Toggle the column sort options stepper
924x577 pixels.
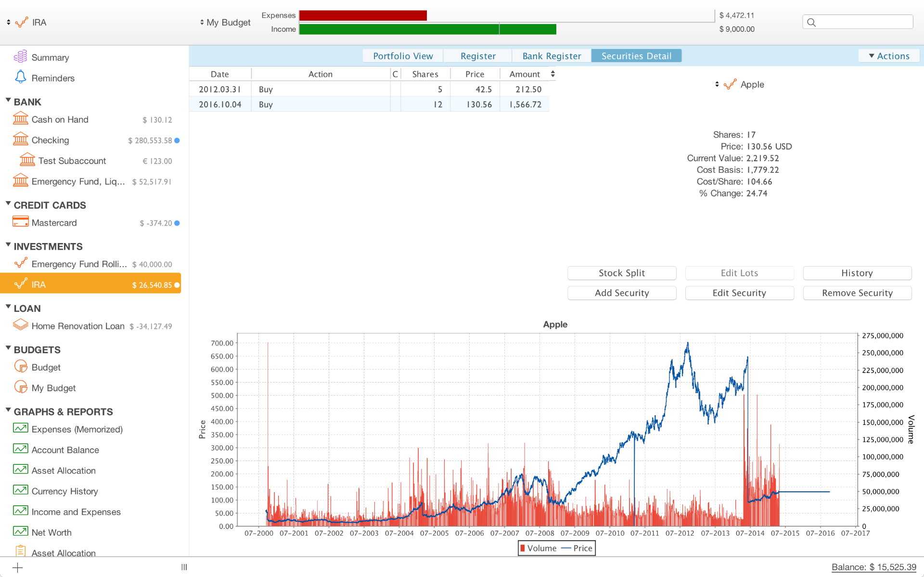pos(552,74)
